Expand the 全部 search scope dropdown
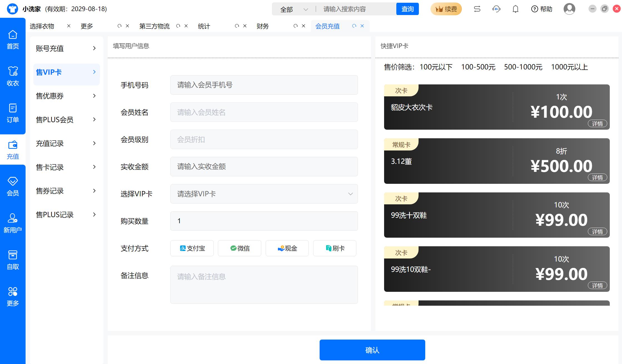 [294, 9]
